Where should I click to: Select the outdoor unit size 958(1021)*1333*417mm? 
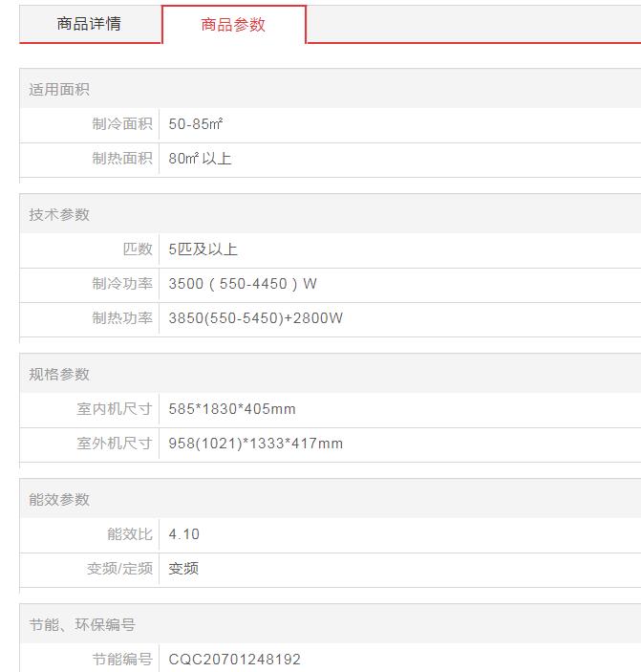tap(255, 444)
